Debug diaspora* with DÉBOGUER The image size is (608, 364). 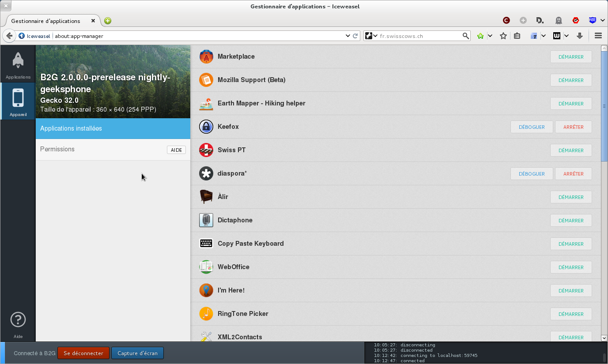pos(532,174)
